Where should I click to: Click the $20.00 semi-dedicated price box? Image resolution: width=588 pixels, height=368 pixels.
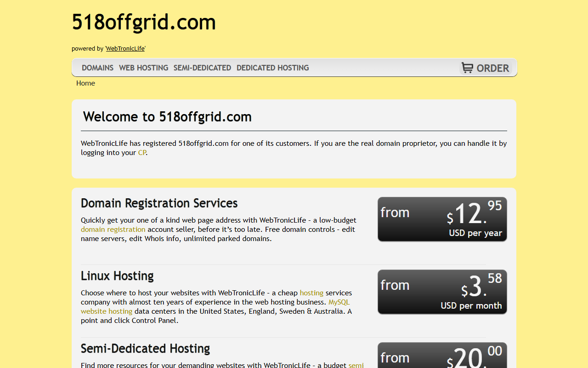[442, 355]
